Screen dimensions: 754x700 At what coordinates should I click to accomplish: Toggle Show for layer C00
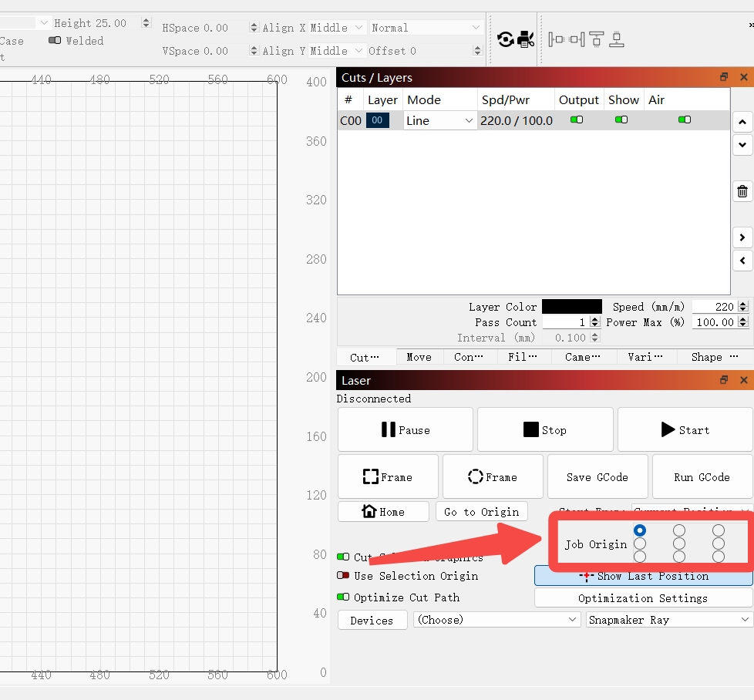coord(621,119)
